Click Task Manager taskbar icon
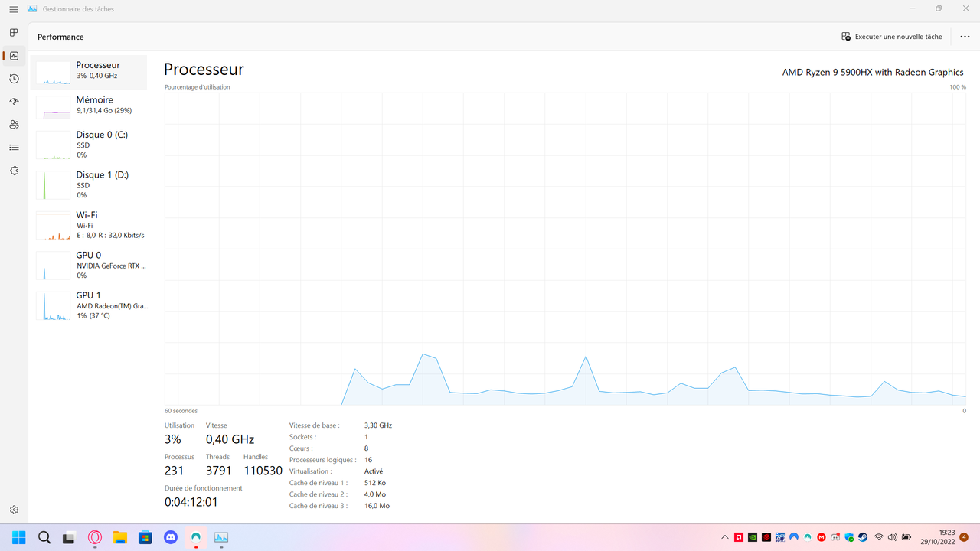This screenshot has height=551, width=980. pos(221,537)
